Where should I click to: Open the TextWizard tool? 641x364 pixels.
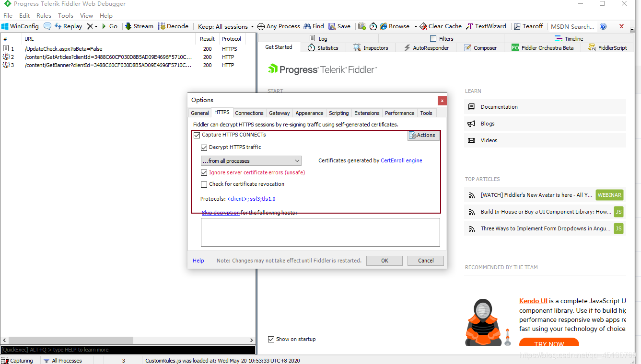(486, 26)
